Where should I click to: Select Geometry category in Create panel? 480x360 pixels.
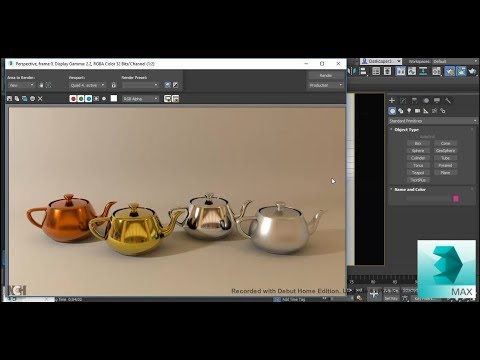392,111
